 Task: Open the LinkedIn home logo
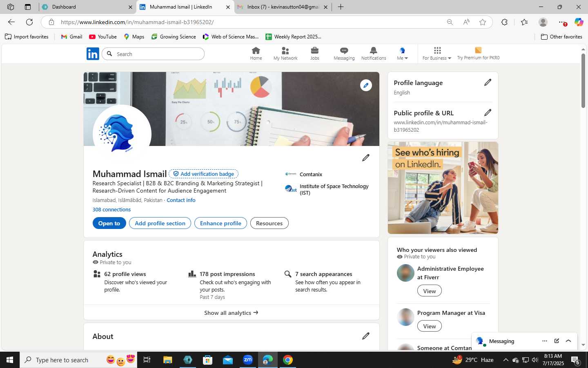click(x=93, y=54)
